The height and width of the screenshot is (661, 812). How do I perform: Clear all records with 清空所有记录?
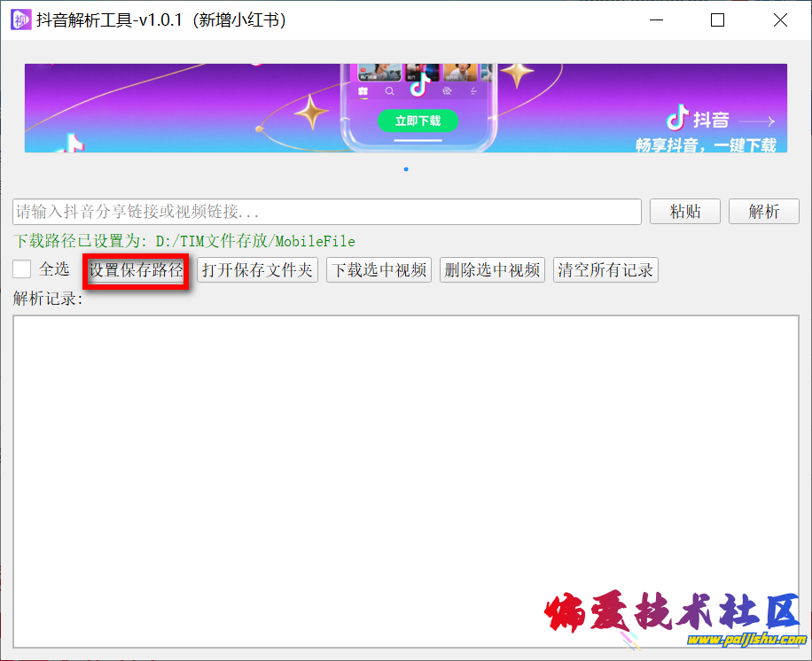pyautogui.click(x=605, y=270)
